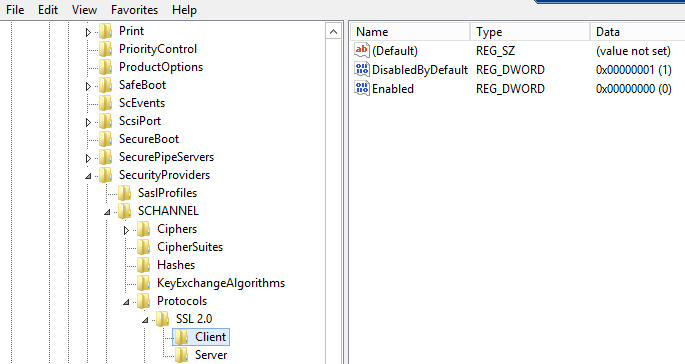Viewport: 685px width, 364px height.
Task: Click the (Default) string value icon
Action: tap(362, 51)
